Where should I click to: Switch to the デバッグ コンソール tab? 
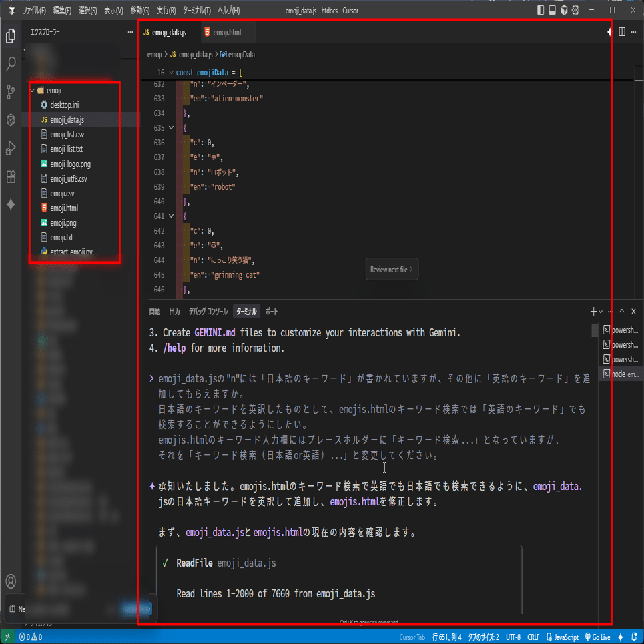pyautogui.click(x=208, y=311)
